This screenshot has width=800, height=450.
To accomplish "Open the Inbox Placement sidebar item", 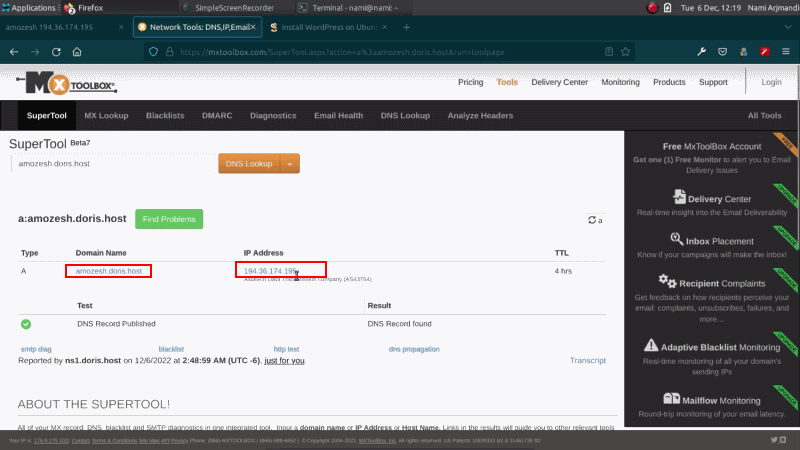I will tap(712, 246).
